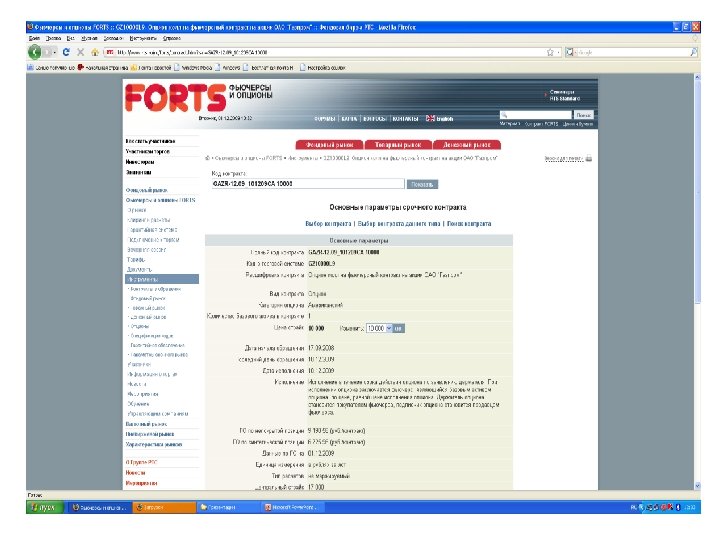Click the language indicator in the system tray
Screen dimensions: 720x540
[633, 507]
